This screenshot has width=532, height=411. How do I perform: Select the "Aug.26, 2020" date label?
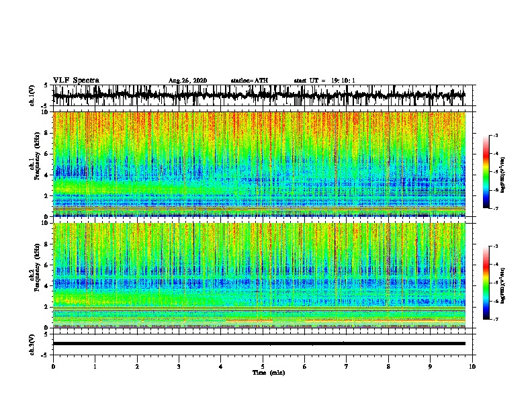(x=187, y=81)
